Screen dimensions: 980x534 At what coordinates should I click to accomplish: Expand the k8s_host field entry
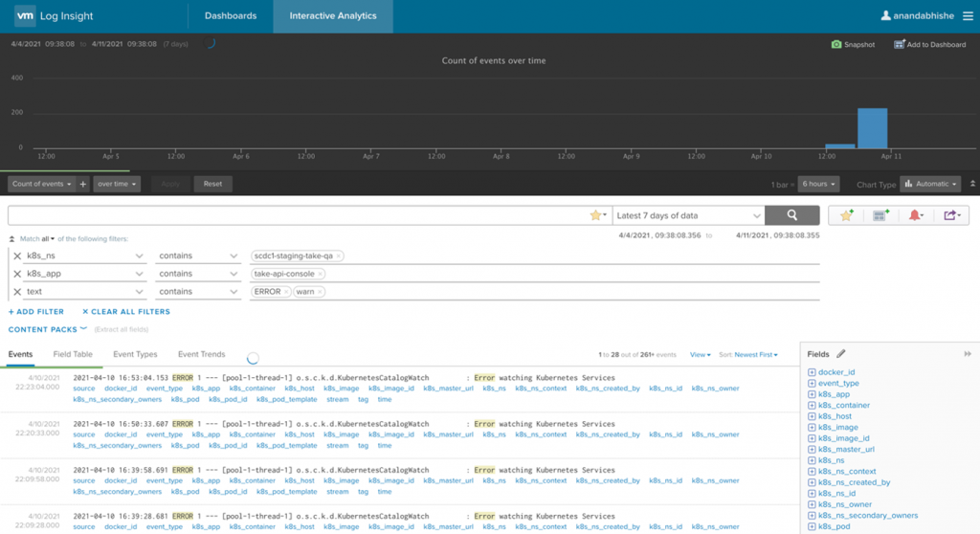812,416
